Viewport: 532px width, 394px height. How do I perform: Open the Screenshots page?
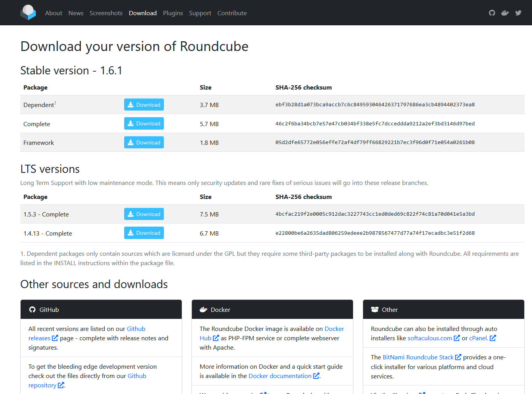pyautogui.click(x=106, y=13)
